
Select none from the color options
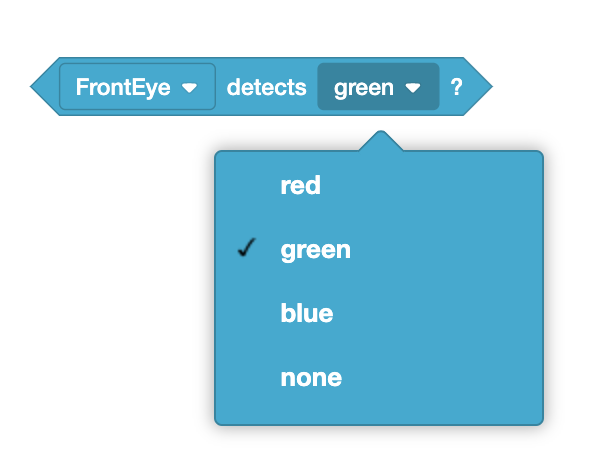click(311, 377)
